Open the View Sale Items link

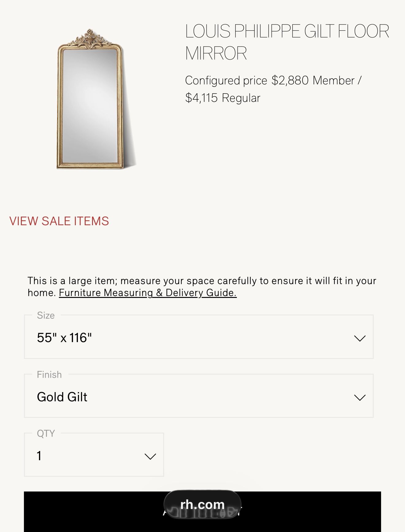pyautogui.click(x=59, y=221)
